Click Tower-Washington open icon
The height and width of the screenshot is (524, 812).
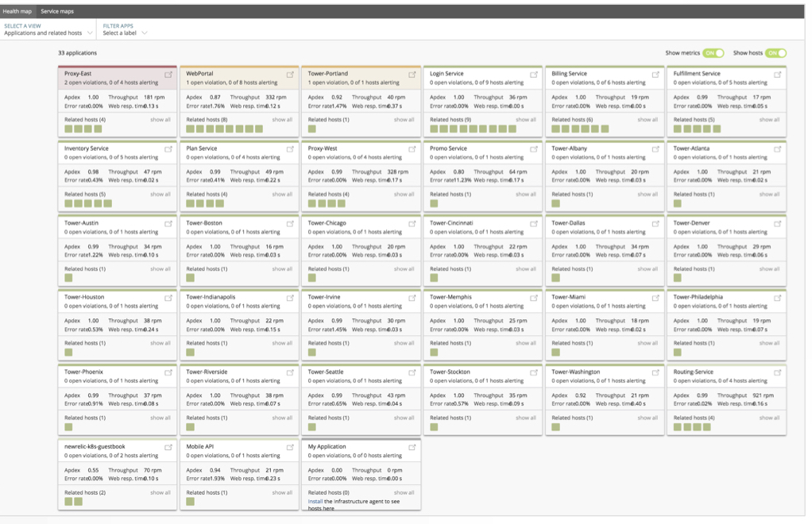(655, 372)
